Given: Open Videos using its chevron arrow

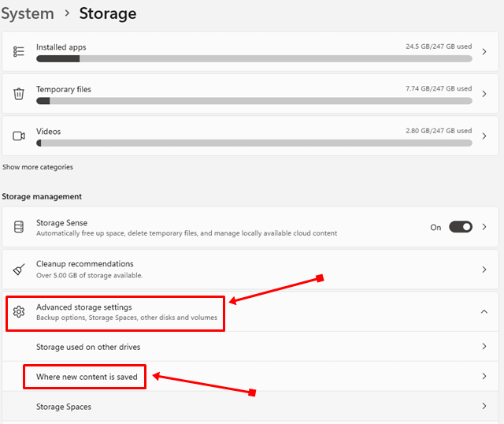Looking at the screenshot, I should (484, 136).
